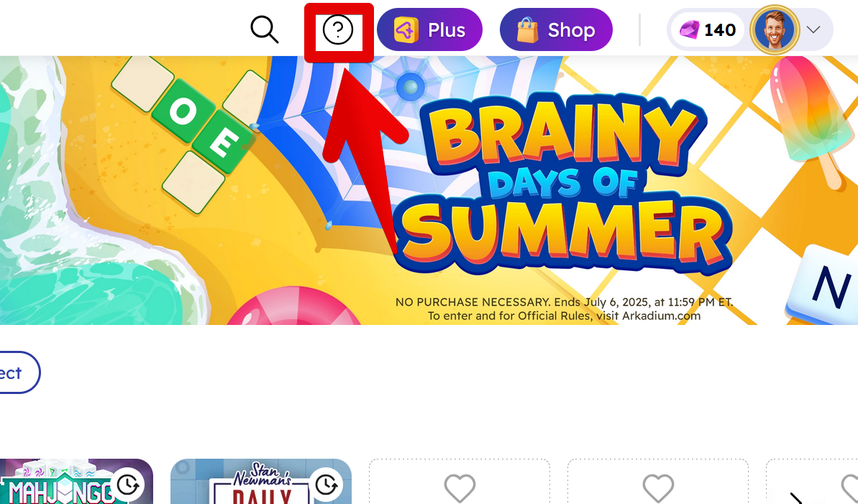
Task: Click the shopping bag icon inside Shop
Action: pyautogui.click(x=527, y=29)
